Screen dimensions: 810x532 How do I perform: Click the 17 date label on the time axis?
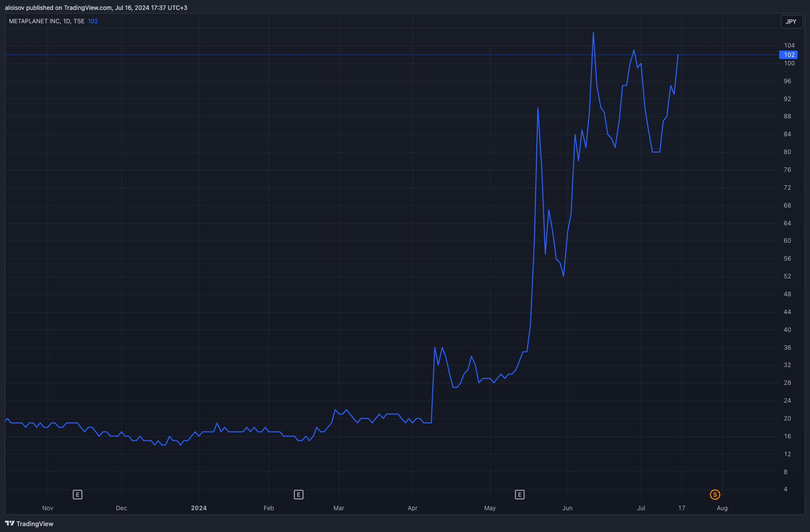point(682,508)
